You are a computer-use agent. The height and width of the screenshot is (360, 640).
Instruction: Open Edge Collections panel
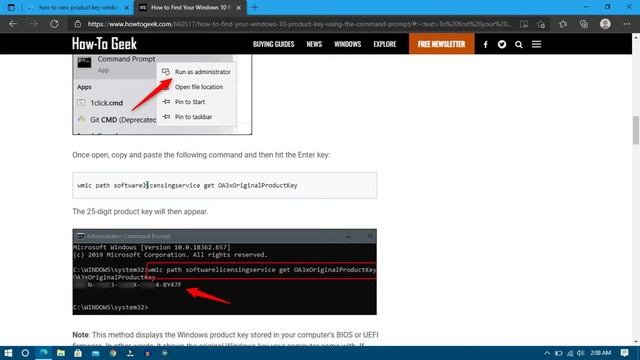point(584,24)
